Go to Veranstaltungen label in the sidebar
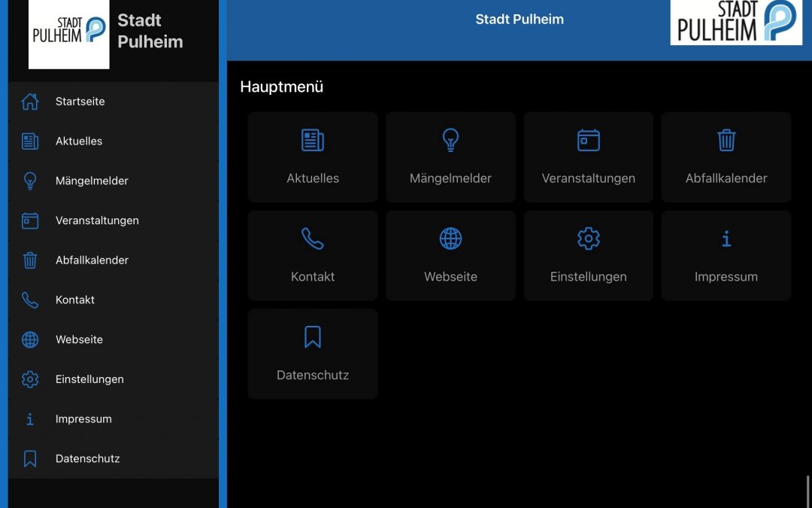The height and width of the screenshot is (508, 812). (x=97, y=221)
